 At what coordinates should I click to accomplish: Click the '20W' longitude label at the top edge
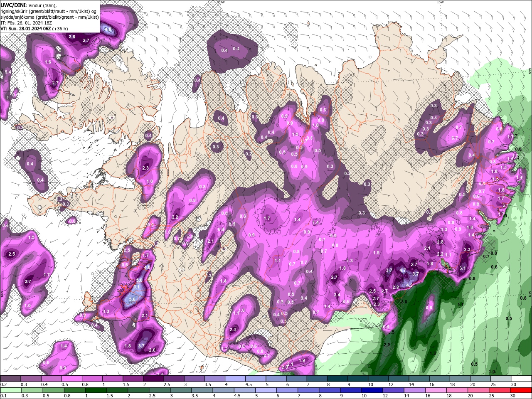click(221, 2)
